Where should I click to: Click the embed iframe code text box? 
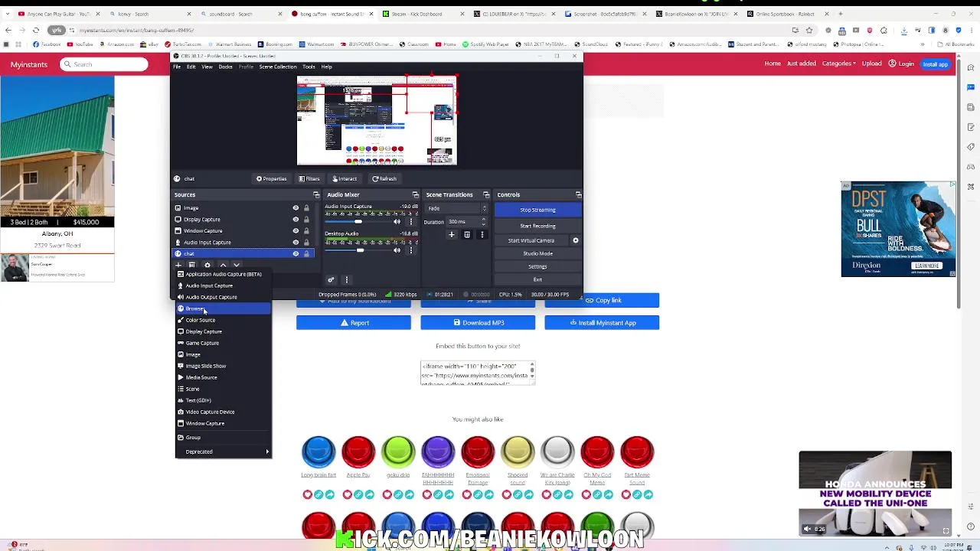coord(478,373)
